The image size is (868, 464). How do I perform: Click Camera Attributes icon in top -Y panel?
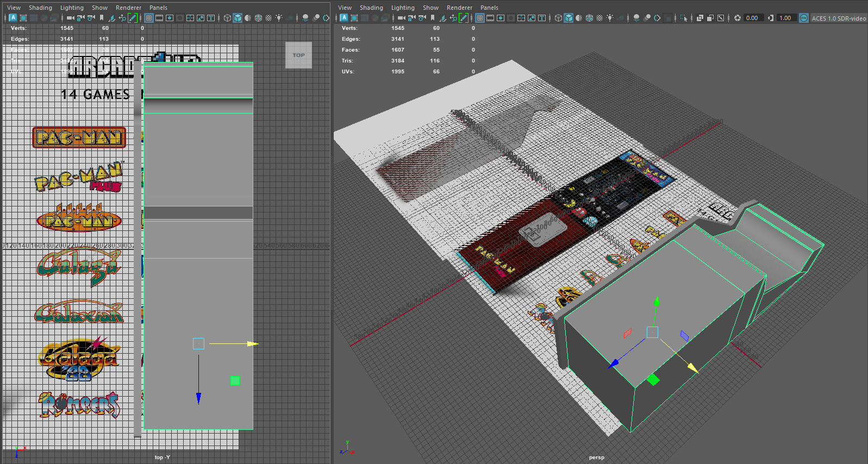point(91,18)
